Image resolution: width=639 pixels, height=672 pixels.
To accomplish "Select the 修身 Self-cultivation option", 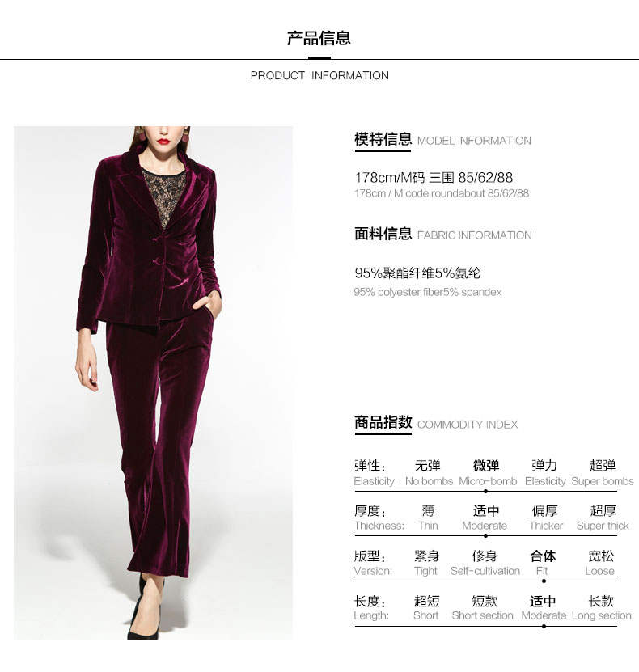I will pos(485,563).
